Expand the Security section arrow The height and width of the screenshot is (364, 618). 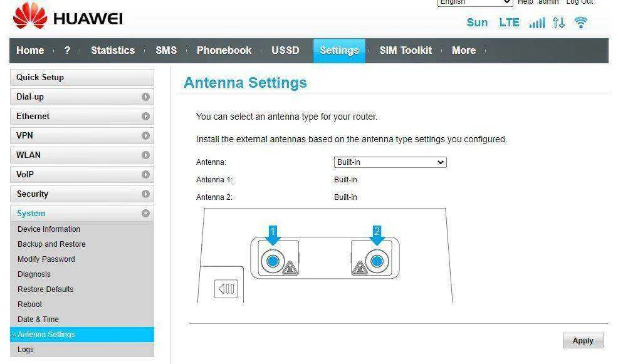point(145,194)
